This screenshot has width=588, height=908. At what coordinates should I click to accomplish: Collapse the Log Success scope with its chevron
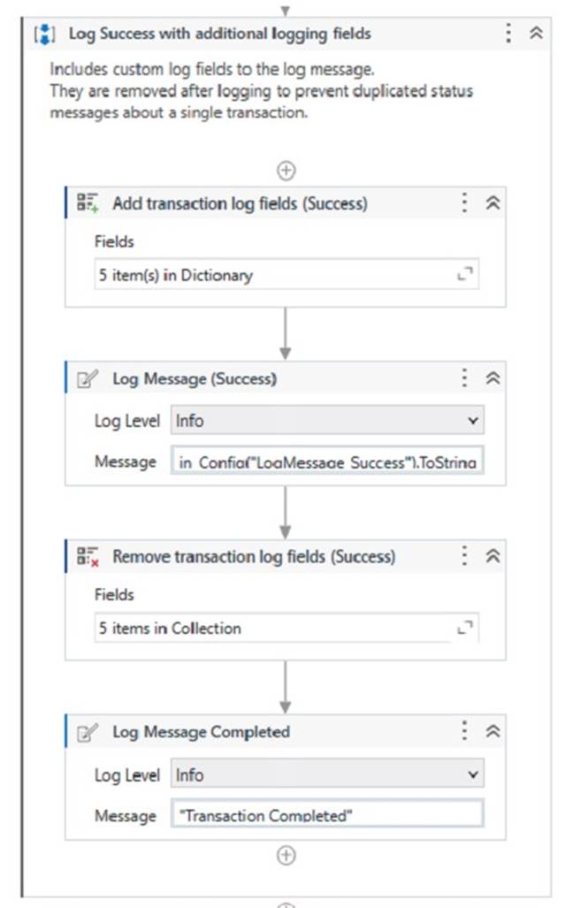[x=537, y=34]
